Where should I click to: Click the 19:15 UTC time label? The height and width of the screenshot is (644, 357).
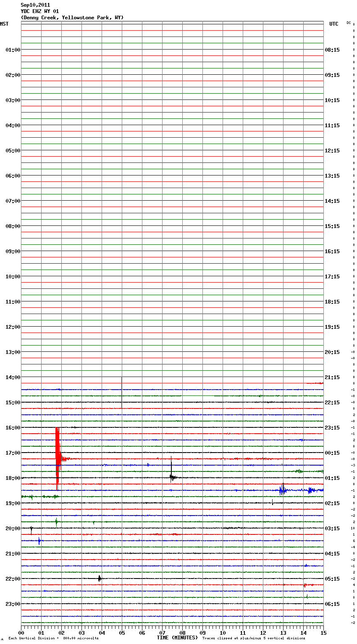pyautogui.click(x=332, y=327)
